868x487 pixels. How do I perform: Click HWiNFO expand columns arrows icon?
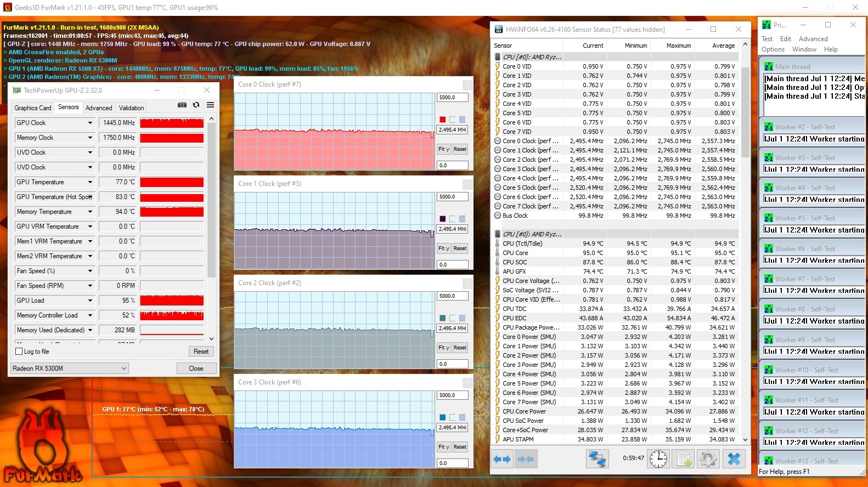pos(501,459)
